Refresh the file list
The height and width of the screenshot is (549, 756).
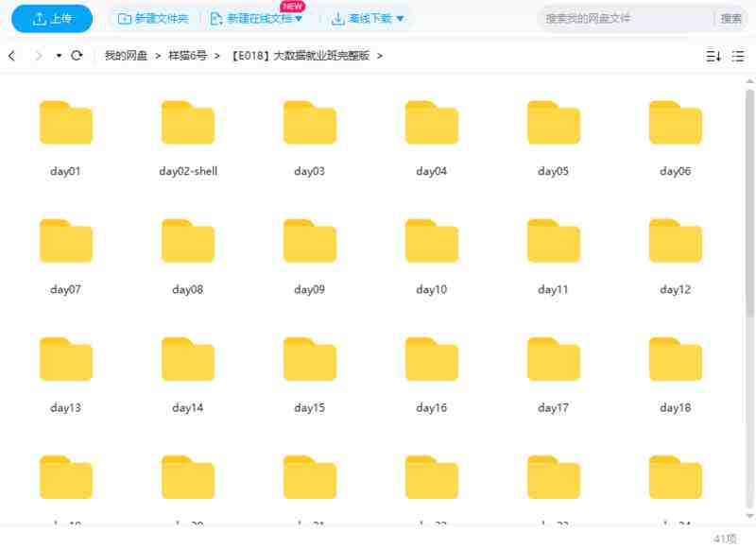point(77,56)
